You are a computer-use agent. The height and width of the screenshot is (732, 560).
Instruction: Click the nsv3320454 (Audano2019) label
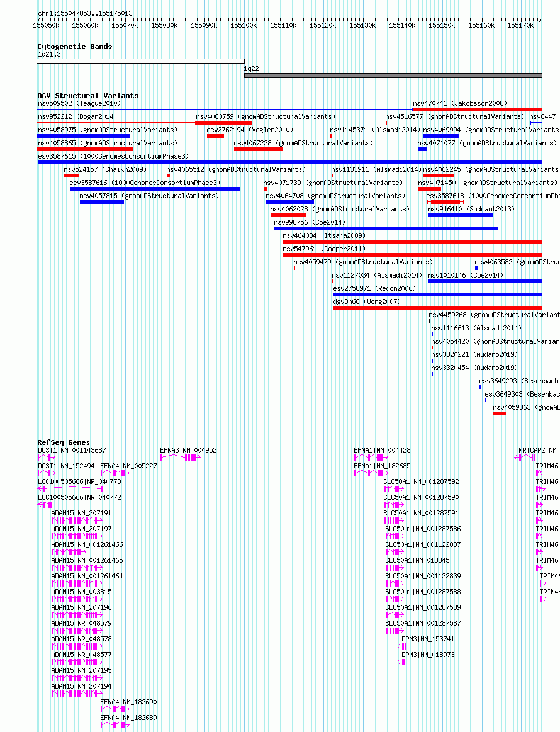(474, 368)
